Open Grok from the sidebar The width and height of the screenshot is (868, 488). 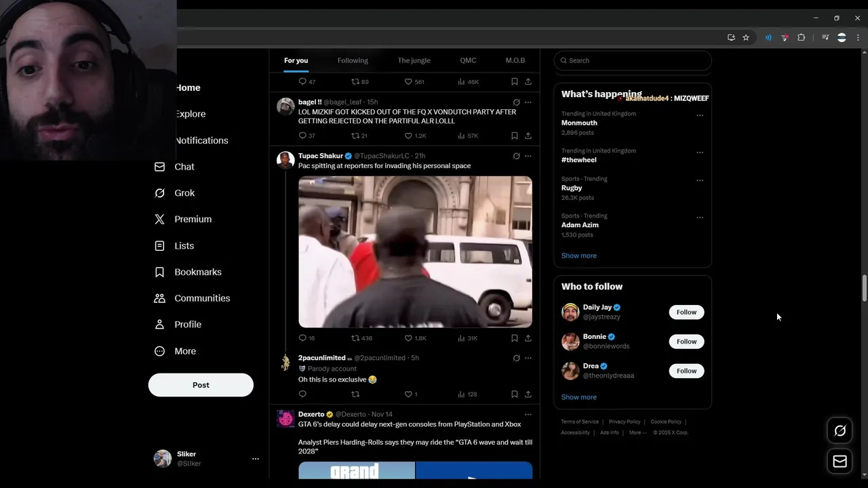[174, 193]
